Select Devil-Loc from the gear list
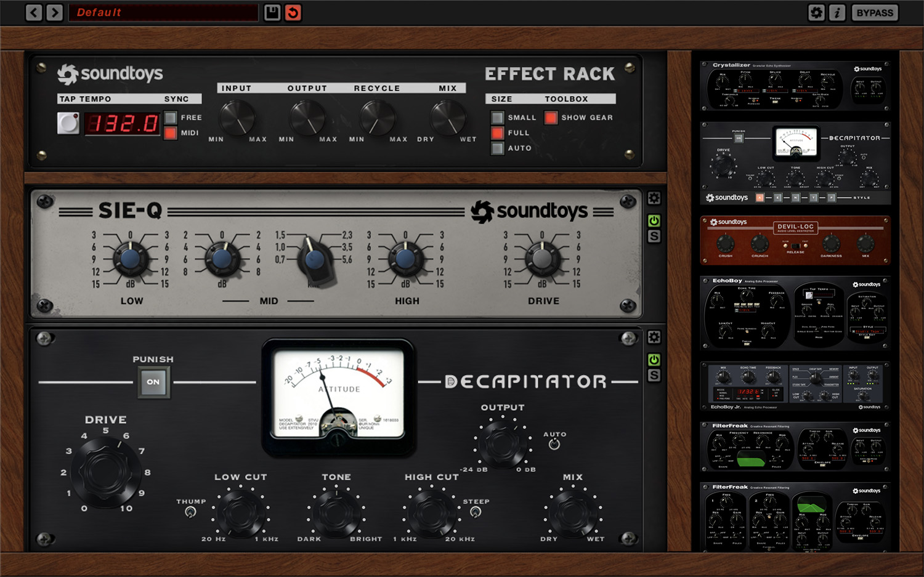 click(795, 240)
